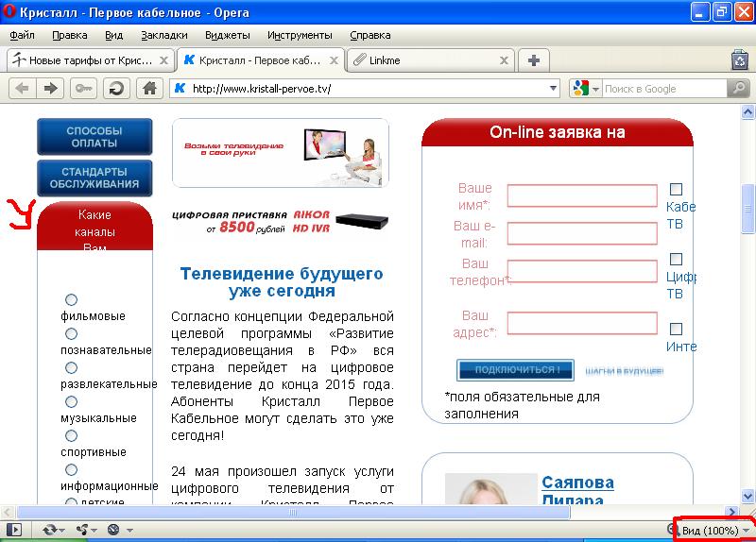
Task: Click the Forward navigation arrow
Action: [x=50, y=89]
